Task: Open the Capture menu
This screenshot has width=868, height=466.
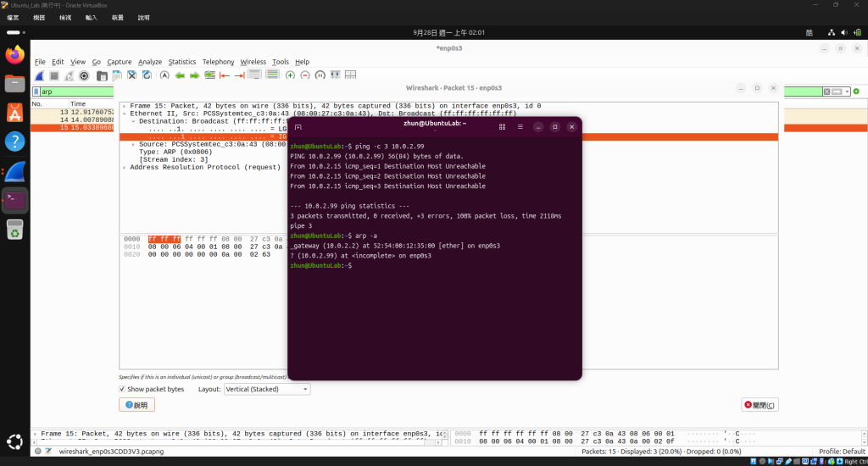Action: (119, 62)
